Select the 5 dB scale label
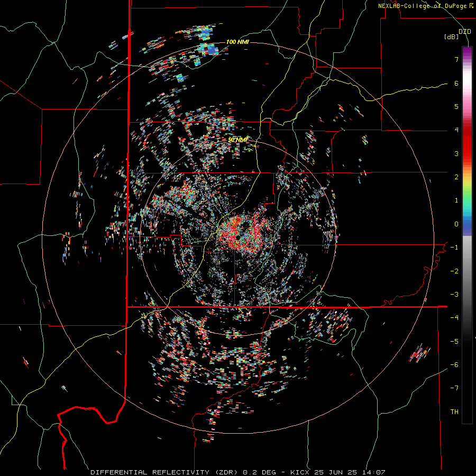The width and height of the screenshot is (476, 476). tap(456, 106)
